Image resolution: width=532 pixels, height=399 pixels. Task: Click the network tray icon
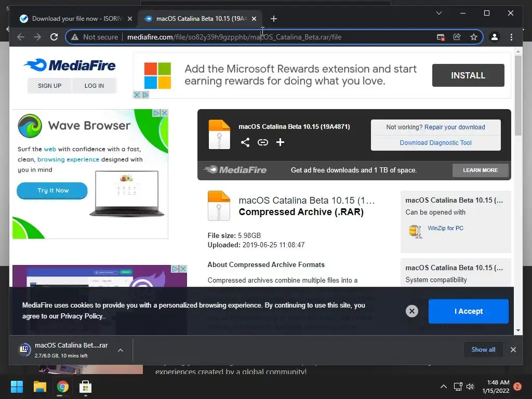pyautogui.click(x=458, y=387)
